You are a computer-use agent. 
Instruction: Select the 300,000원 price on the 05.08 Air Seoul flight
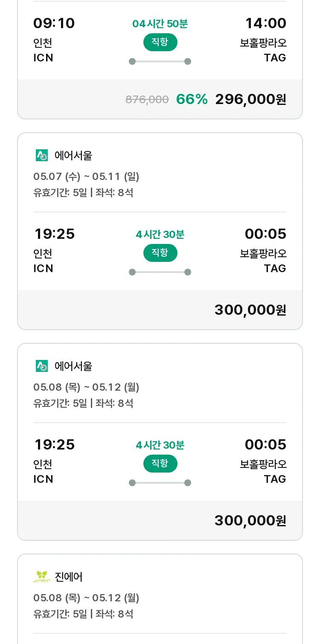[x=250, y=521]
